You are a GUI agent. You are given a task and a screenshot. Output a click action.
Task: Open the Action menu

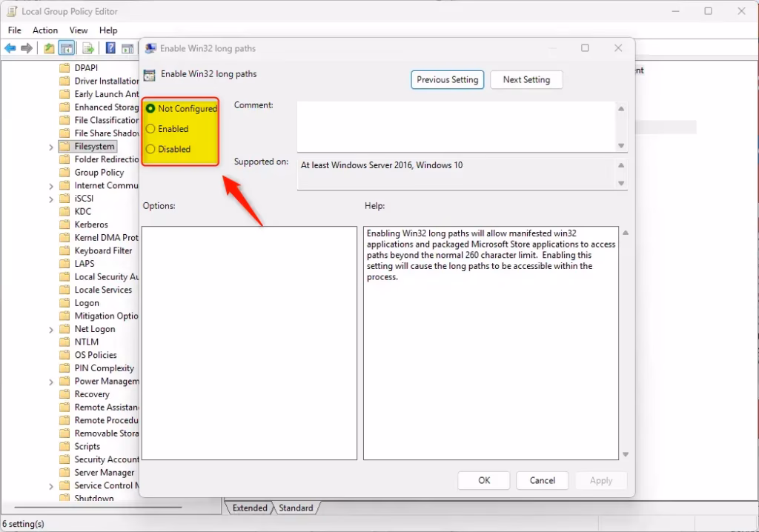(45, 30)
